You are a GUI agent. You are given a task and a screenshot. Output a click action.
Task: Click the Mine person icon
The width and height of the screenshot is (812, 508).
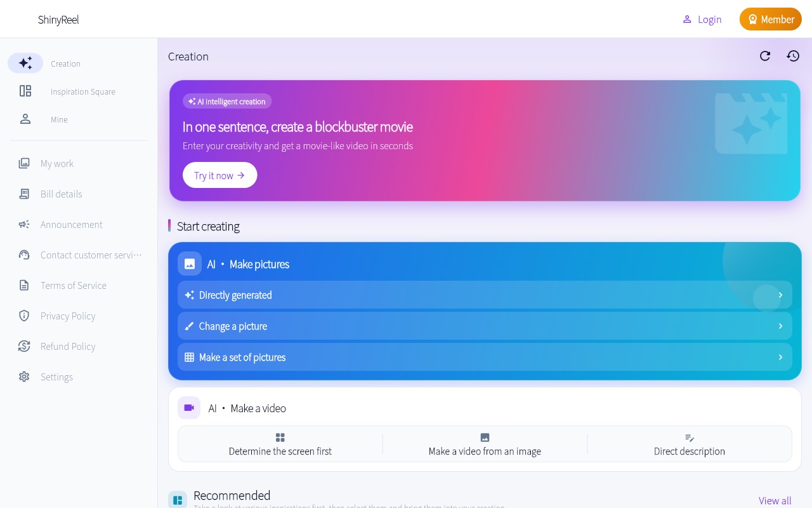pyautogui.click(x=25, y=119)
